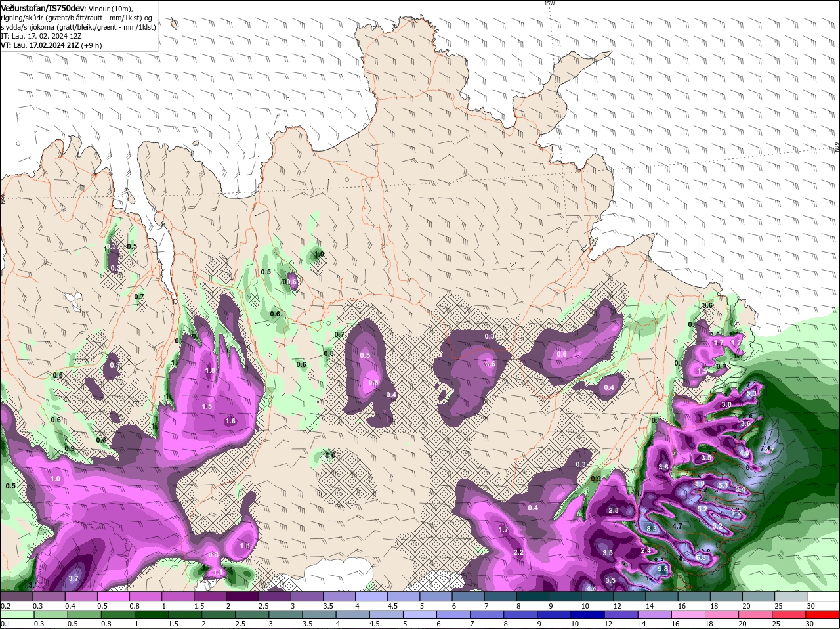
Task: Click the '6.8' value on the map
Action: 701,557
